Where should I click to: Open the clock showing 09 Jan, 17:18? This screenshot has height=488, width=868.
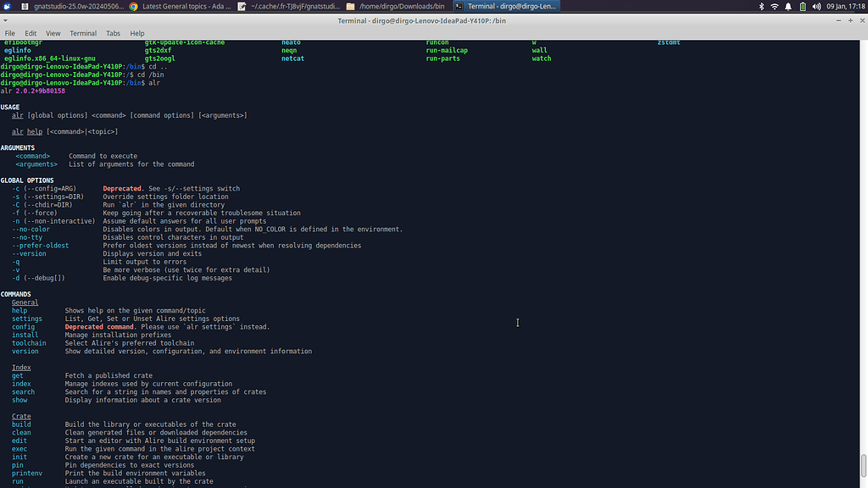click(843, 6)
